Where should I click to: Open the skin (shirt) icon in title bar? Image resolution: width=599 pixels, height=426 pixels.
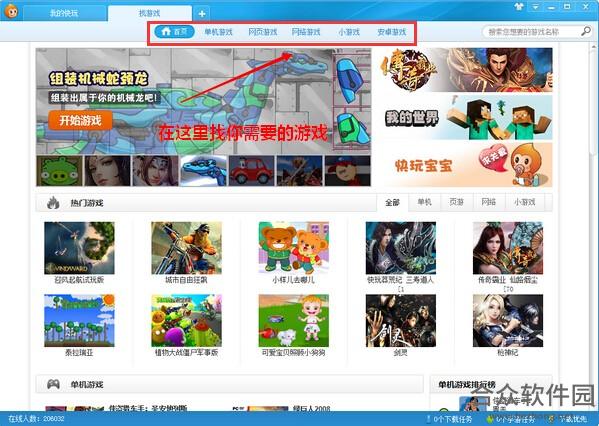point(518,6)
